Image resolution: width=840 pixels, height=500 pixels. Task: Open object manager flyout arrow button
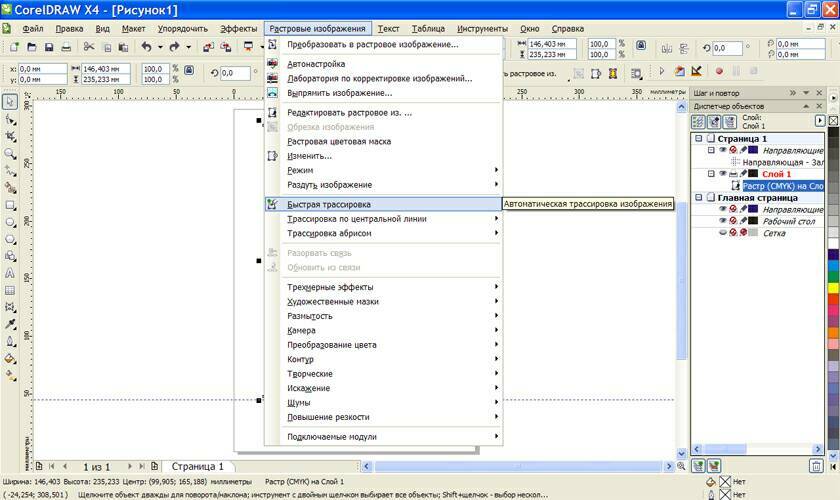pyautogui.click(x=820, y=120)
